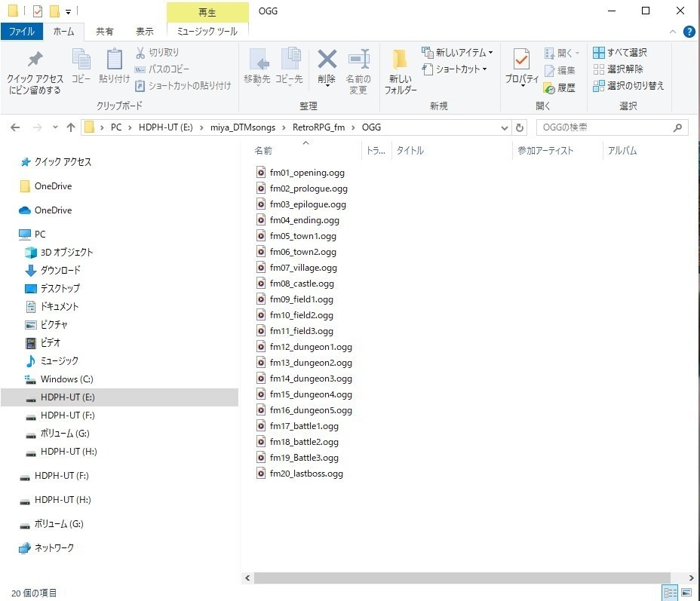Open Properties using the プロパティ icon

[521, 64]
